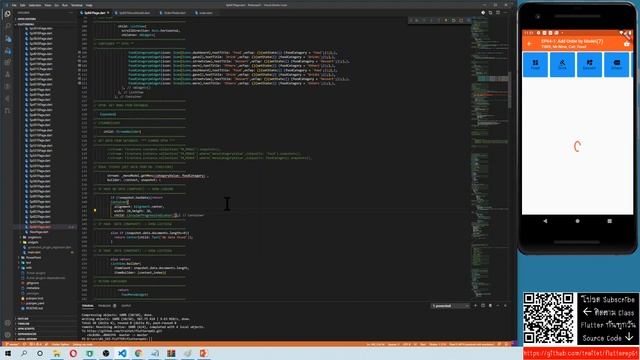Switch to the third editor tab
The height and width of the screenshot is (360, 640).
point(173,13)
